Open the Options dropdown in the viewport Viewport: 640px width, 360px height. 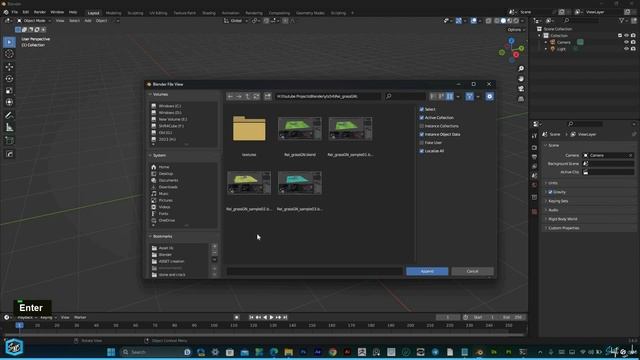[516, 30]
